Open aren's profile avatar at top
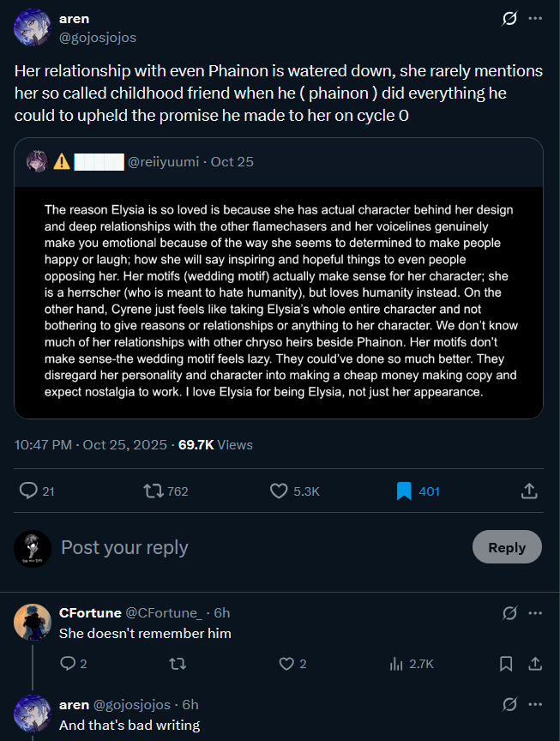Image resolution: width=560 pixels, height=741 pixels. coord(33,27)
